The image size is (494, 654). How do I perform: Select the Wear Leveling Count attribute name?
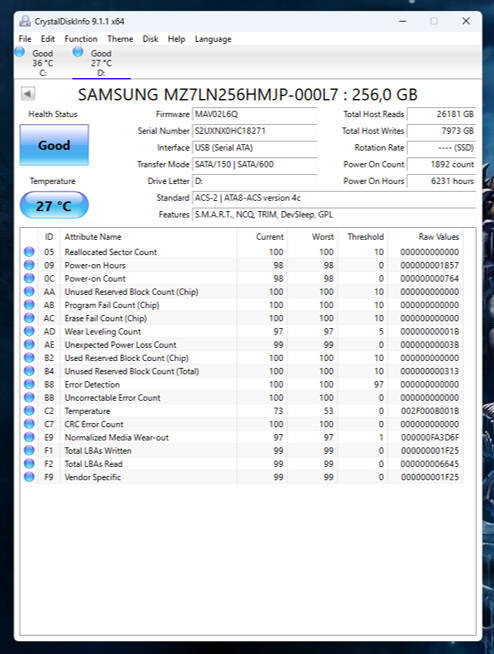pos(103,332)
